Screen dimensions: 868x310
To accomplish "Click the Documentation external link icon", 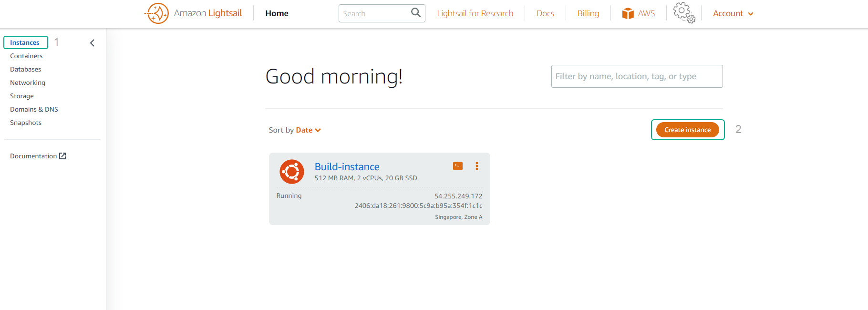I will pyautogui.click(x=62, y=156).
